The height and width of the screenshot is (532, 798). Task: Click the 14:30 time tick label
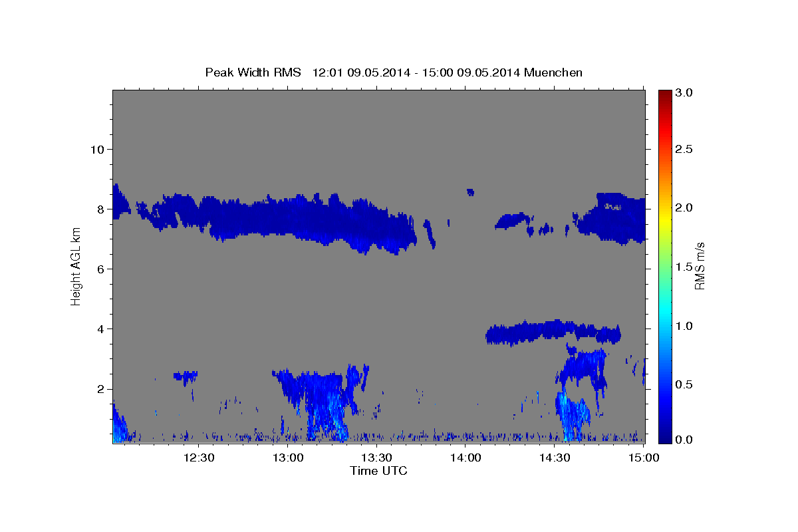tap(555, 457)
